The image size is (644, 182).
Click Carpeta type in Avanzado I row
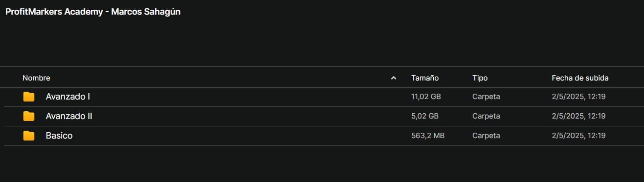(486, 97)
